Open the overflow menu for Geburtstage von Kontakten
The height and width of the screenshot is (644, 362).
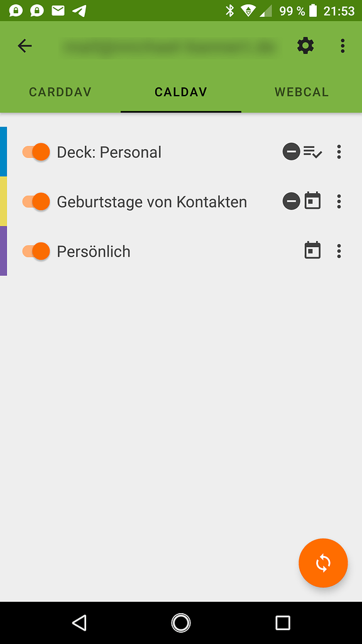pos(339,201)
